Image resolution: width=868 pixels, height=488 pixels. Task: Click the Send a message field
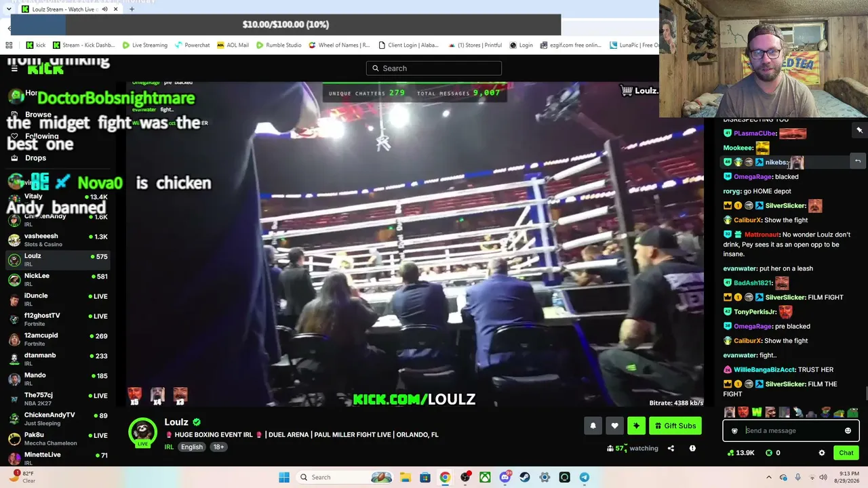click(x=791, y=430)
